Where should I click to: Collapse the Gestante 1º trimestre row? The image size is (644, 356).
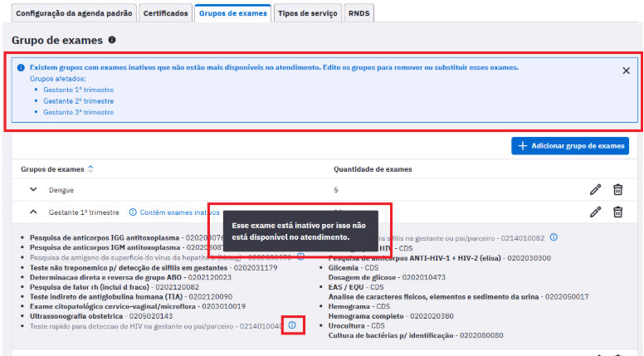click(33, 212)
